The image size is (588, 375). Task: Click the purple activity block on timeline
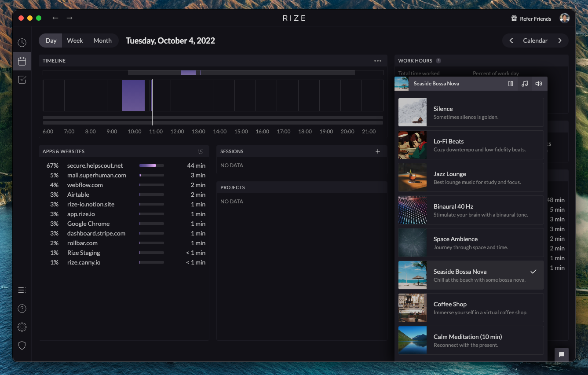tap(133, 95)
